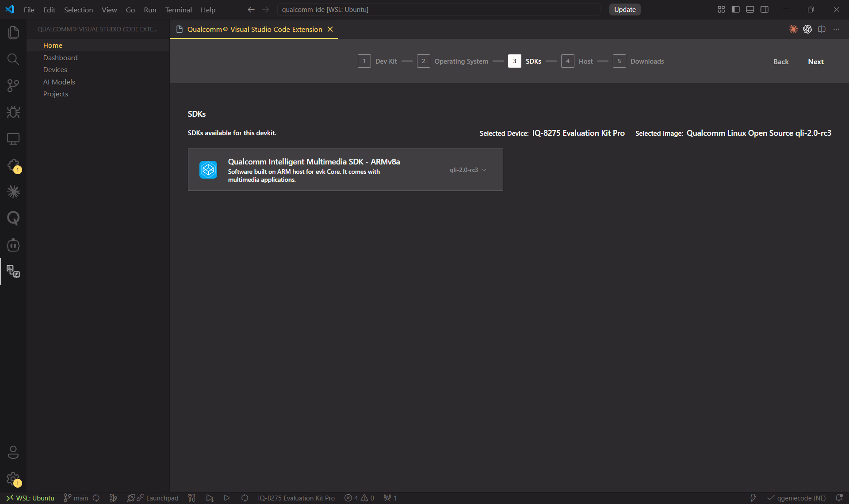Click the run-and-deploy icon in the status bar
Screen dimensions: 849x504
click(x=210, y=498)
